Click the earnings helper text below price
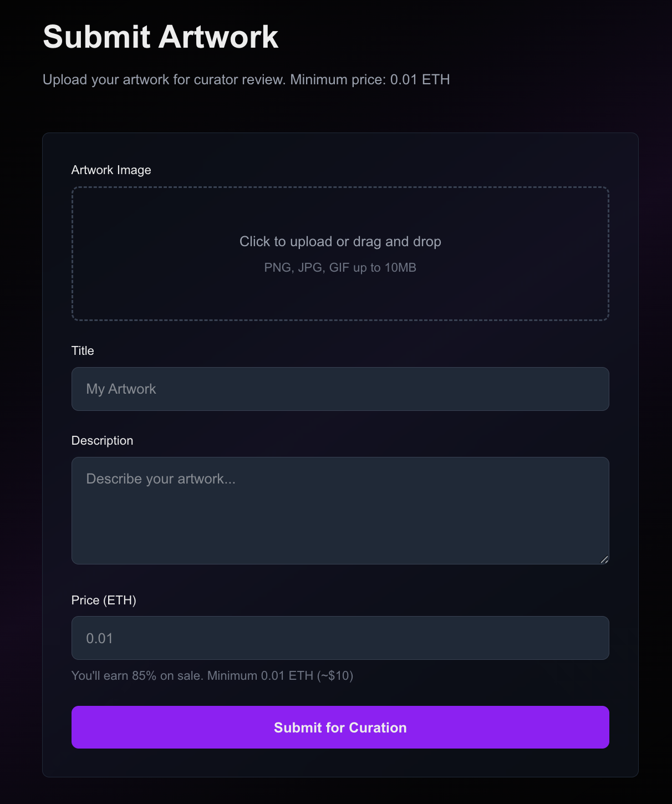This screenshot has height=804, width=672. tap(212, 675)
